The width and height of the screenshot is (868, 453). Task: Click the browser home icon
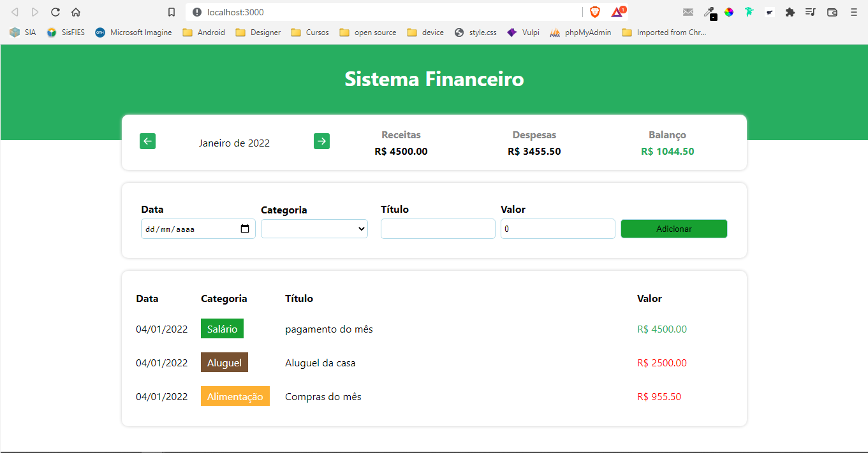point(76,11)
